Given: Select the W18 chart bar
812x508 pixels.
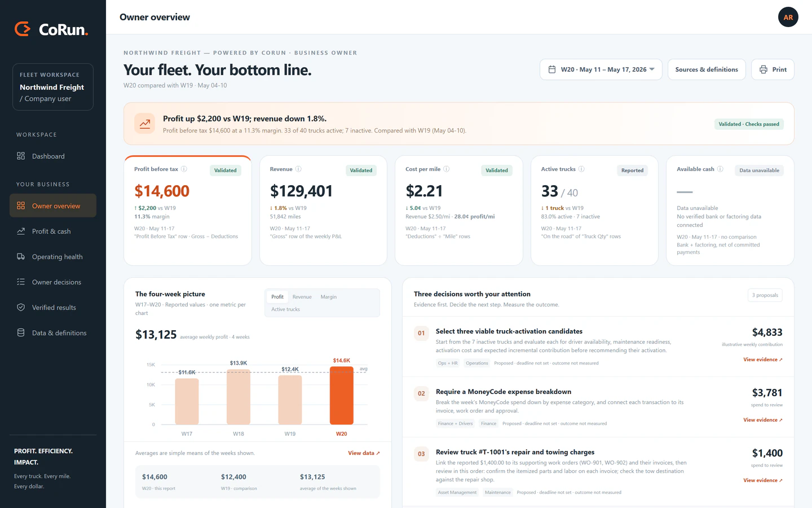Looking at the screenshot, I should [239, 397].
